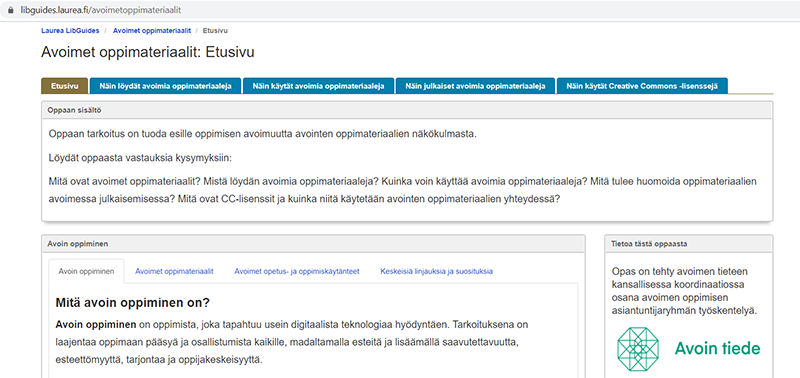Click text Löydät oppaasta vastauksia kysymyksiin:
Image resolution: width=800 pixels, height=378 pixels.
140,158
